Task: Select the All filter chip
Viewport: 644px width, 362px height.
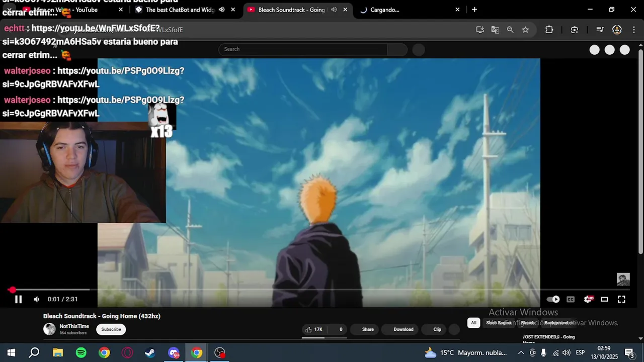Action: 473,323
